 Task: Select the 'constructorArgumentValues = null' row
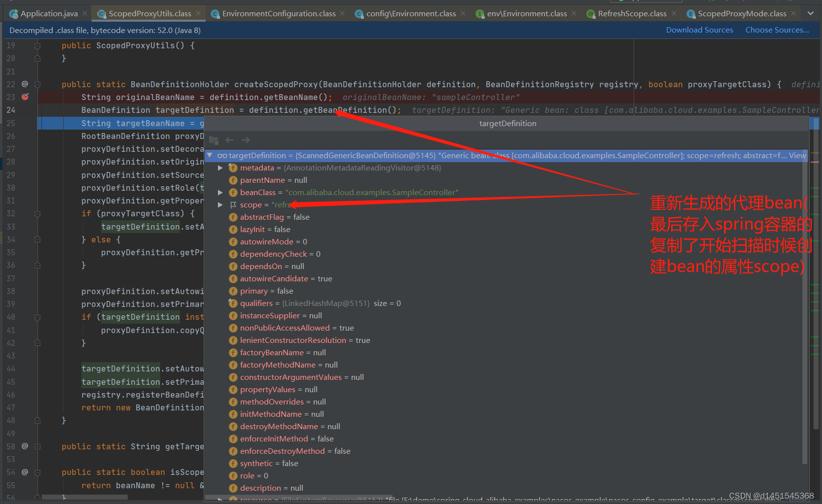[x=503, y=377]
